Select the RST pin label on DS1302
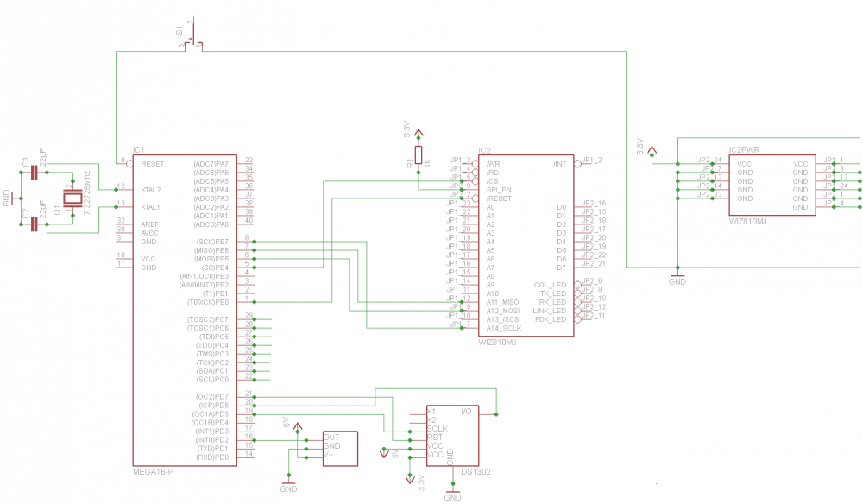This screenshot has height=504, width=863. (x=435, y=438)
